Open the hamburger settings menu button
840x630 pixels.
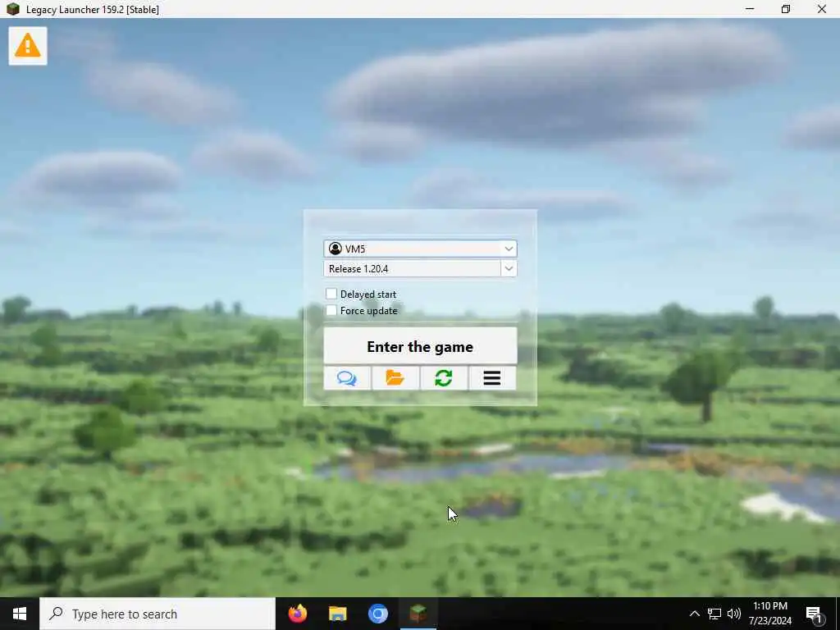(x=492, y=378)
